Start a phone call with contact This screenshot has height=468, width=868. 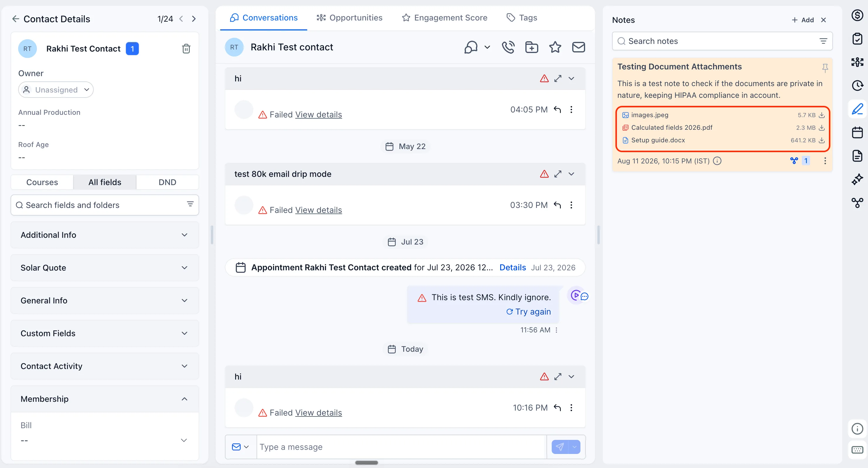[x=508, y=47]
